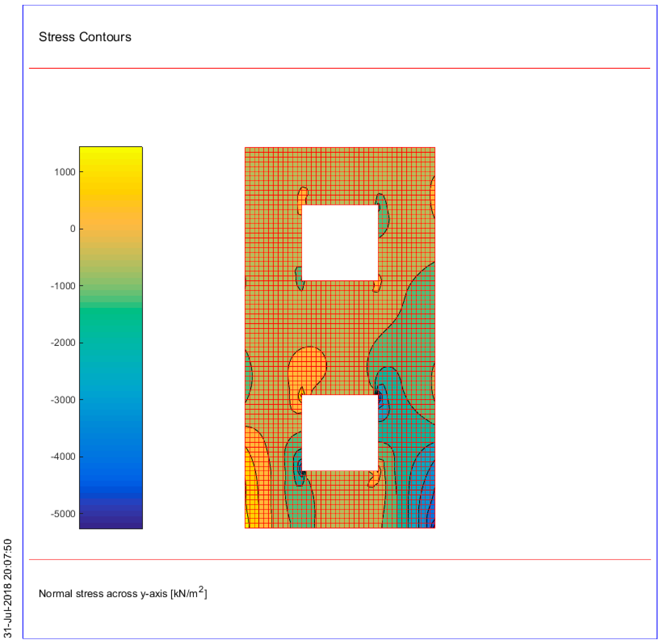Image resolution: width=662 pixels, height=644 pixels.
Task: Click the 1000 tick label on colorbar
Action: [65, 172]
